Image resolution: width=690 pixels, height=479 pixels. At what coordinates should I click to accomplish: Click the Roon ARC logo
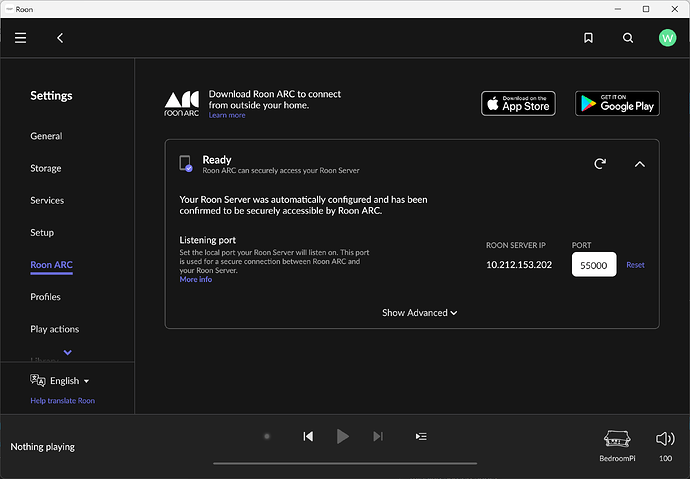[181, 104]
